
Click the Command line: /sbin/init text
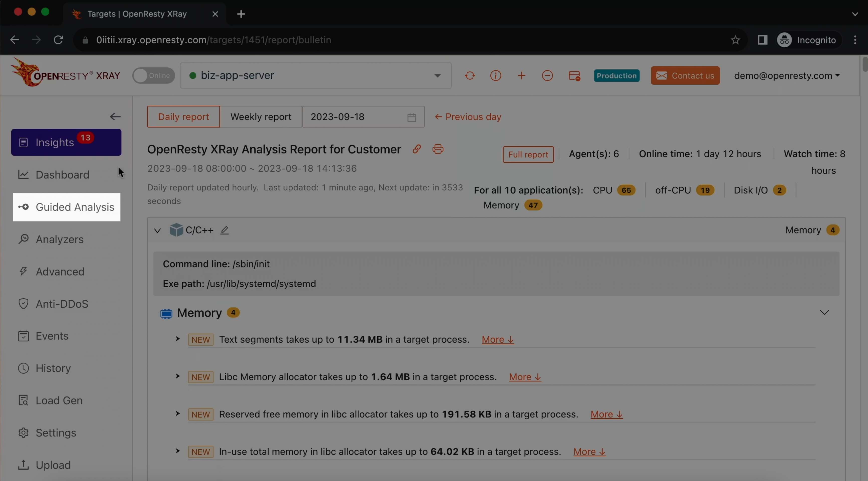(216, 264)
